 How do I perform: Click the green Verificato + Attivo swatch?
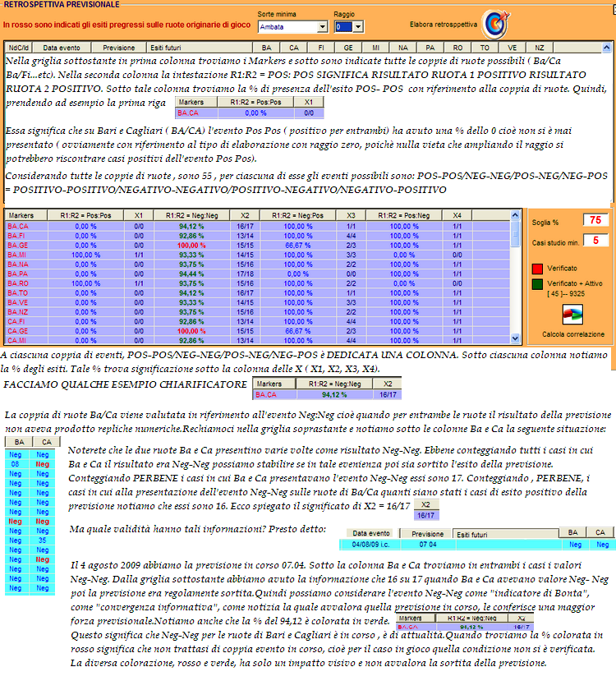pyautogui.click(x=537, y=284)
